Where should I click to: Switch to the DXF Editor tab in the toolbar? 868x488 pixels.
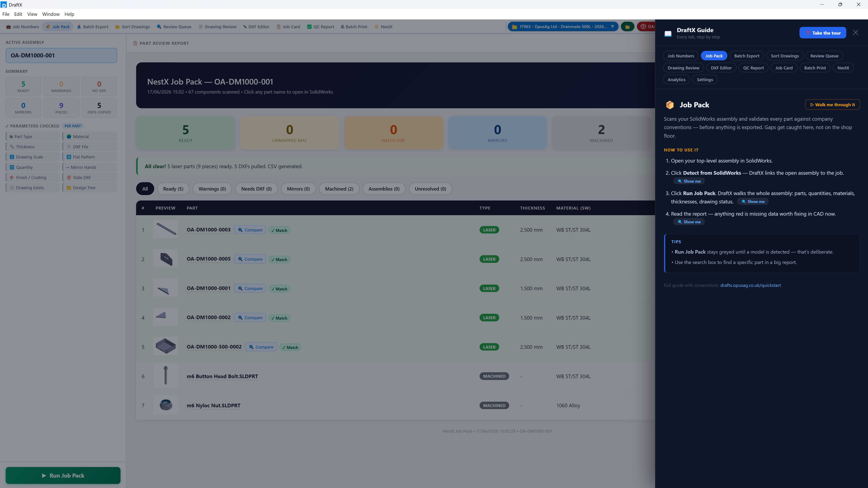(x=256, y=27)
